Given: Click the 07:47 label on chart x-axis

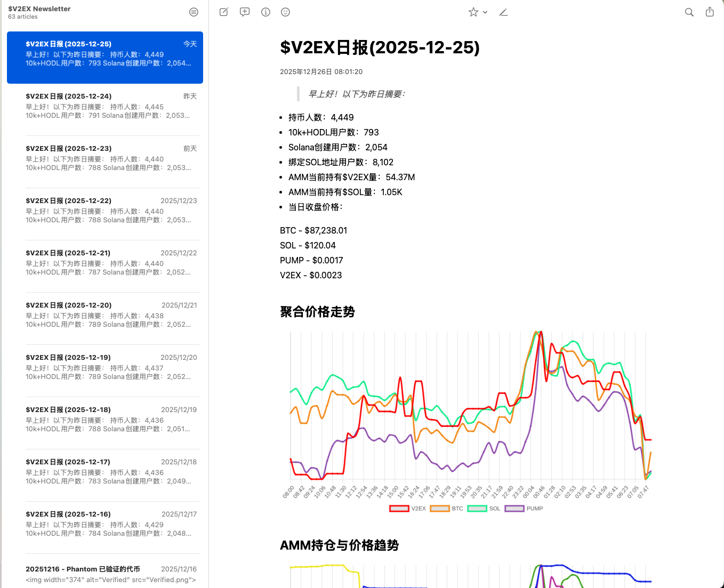Looking at the screenshot, I should pyautogui.click(x=643, y=492).
